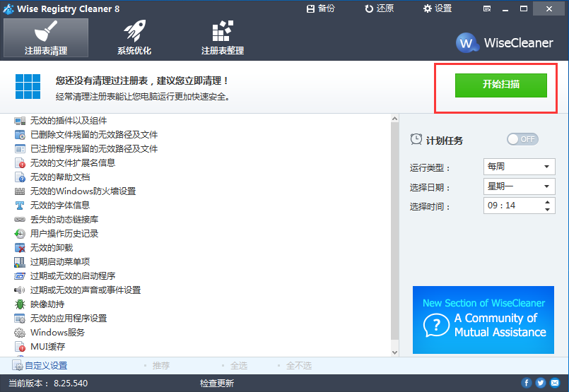Click the icon for 无效的帮助文档
The image size is (569, 392).
20,177
